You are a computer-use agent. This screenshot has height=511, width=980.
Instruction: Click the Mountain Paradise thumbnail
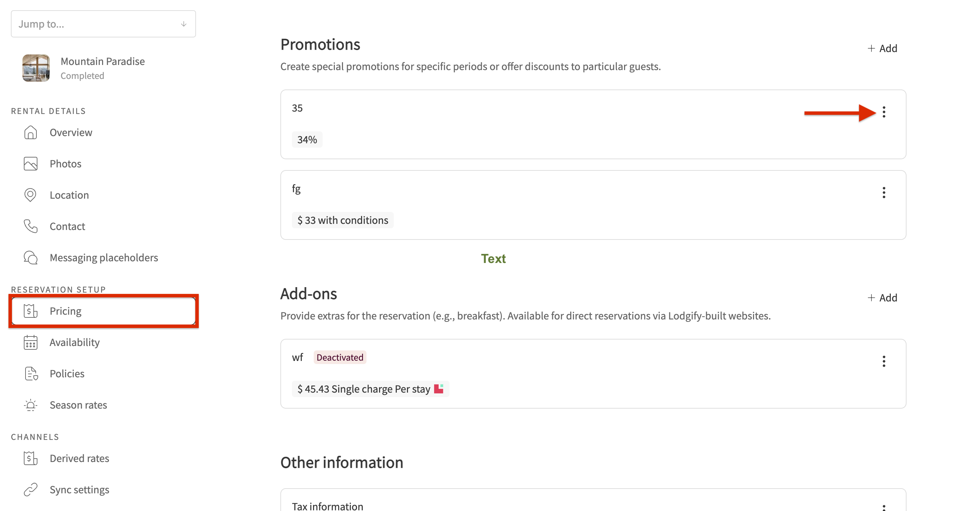coord(36,68)
